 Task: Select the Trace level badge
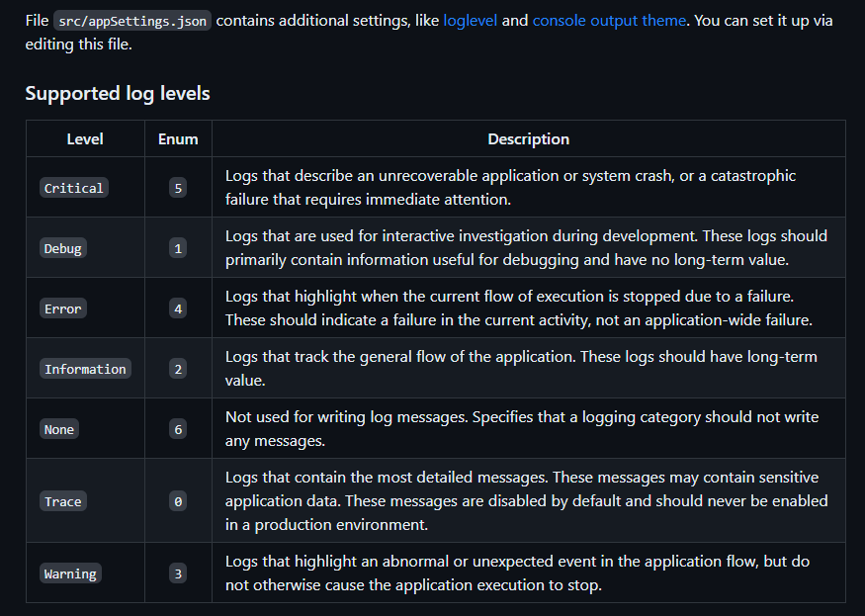[x=63, y=501]
